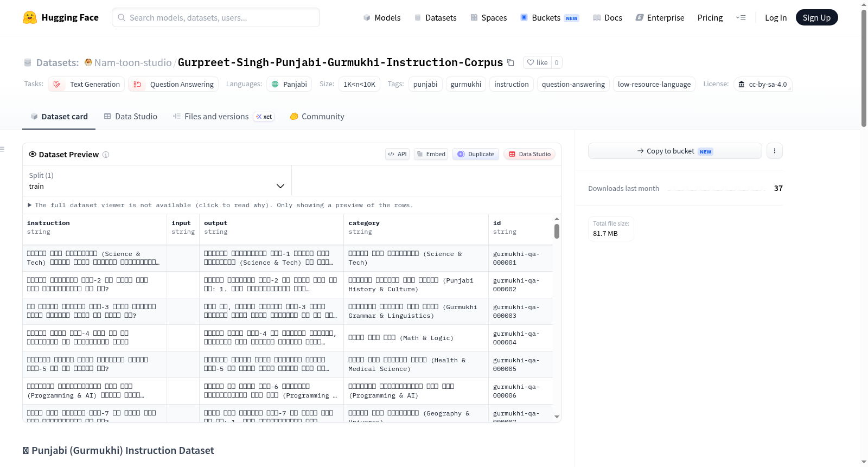Open the collapsed left sidebar menu icon

tap(2, 149)
